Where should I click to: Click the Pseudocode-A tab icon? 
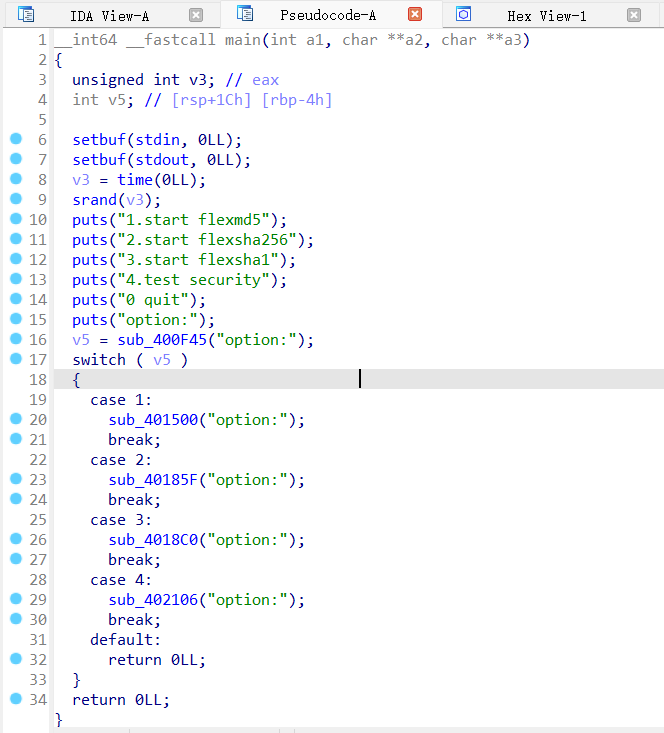click(243, 15)
